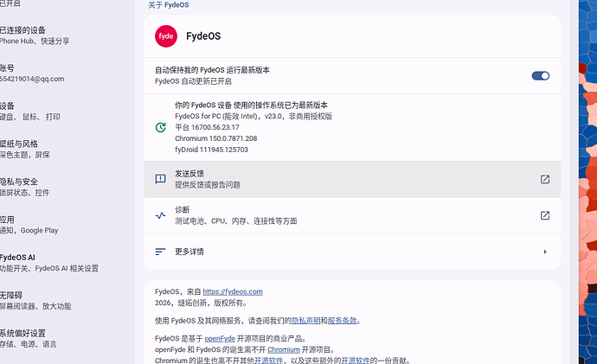Click the 锁屏状态、控件 subtitle
Viewport: 597px width, 364px height.
(x=25, y=193)
